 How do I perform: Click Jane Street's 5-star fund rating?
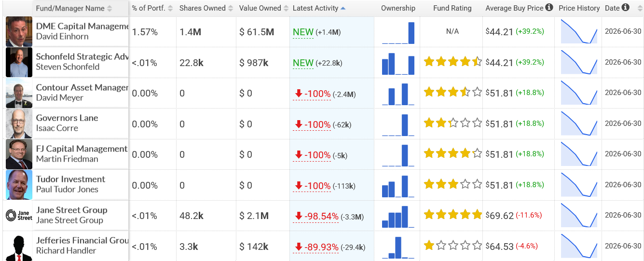tap(452, 215)
